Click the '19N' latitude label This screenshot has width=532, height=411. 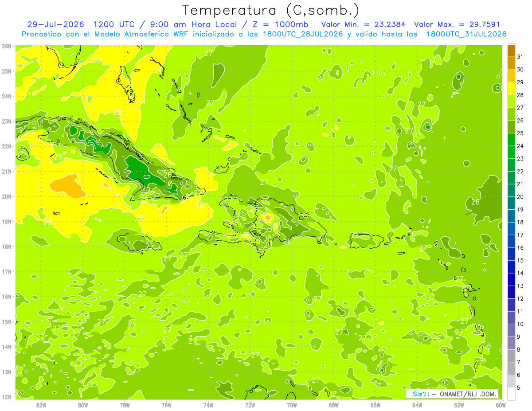[7, 221]
